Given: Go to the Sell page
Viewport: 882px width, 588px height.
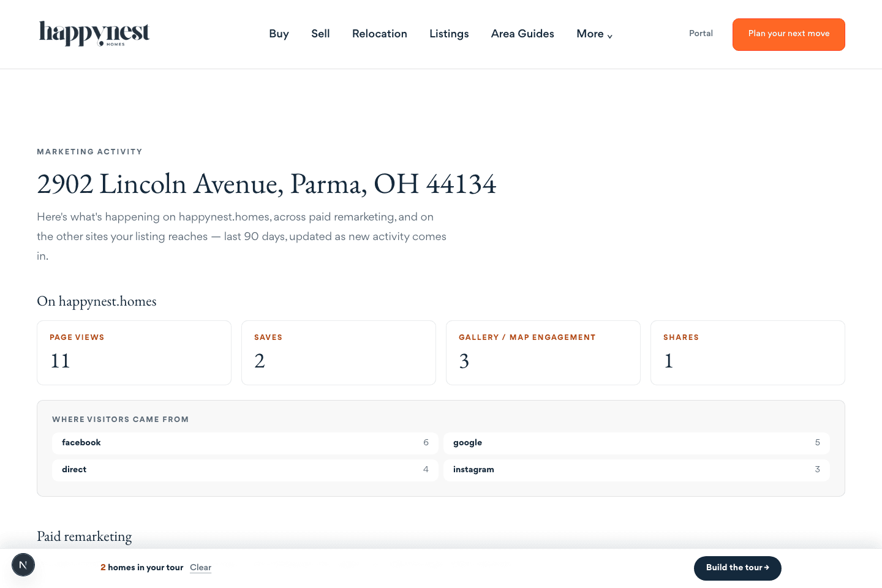Looking at the screenshot, I should point(320,34).
